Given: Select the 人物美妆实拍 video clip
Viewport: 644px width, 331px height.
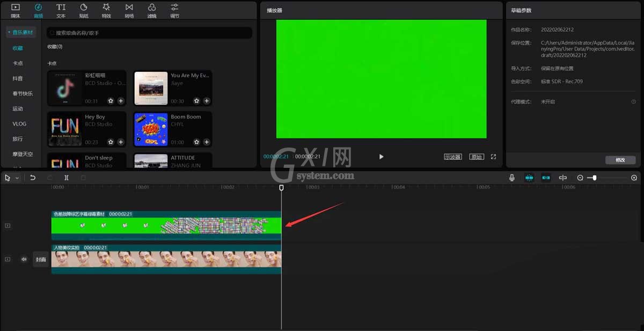Looking at the screenshot, I should point(166,259).
